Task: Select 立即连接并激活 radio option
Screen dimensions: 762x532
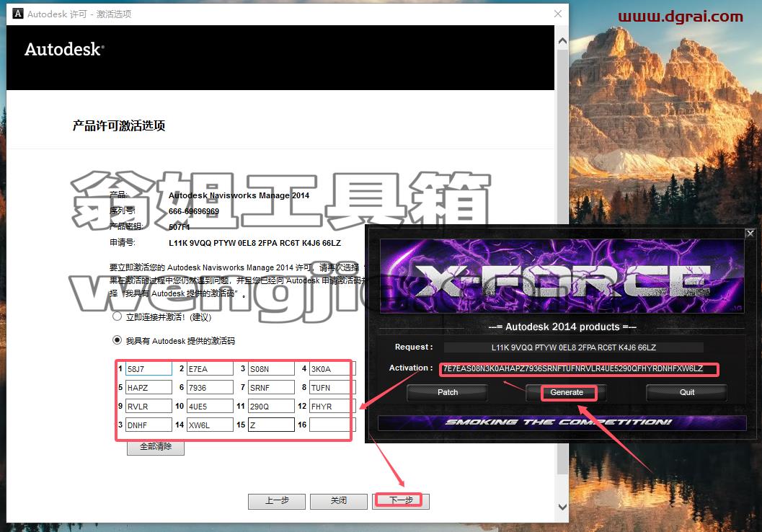Action: (x=117, y=316)
